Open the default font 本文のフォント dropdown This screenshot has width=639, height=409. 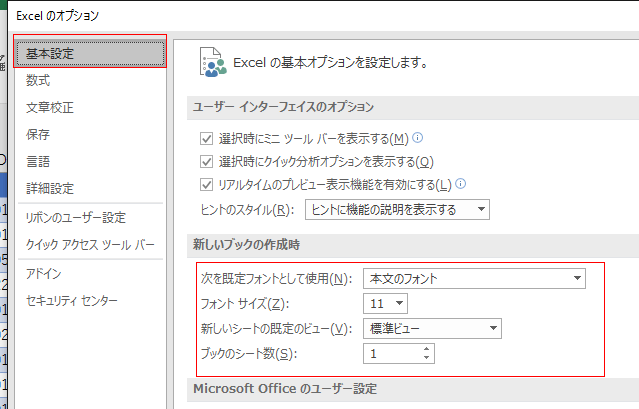point(474,279)
